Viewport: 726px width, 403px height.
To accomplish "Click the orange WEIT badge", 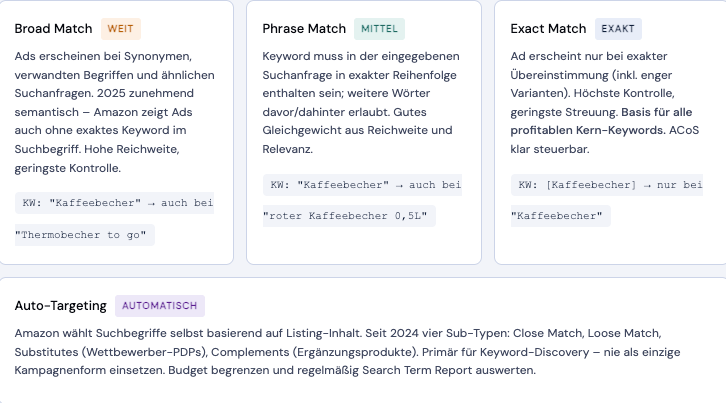I will 120,29.
